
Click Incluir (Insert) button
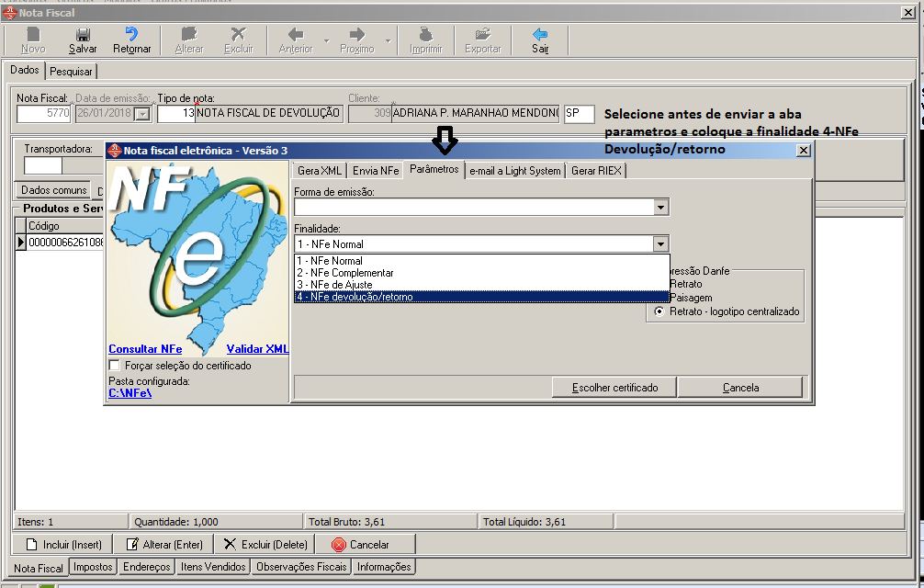coord(62,545)
